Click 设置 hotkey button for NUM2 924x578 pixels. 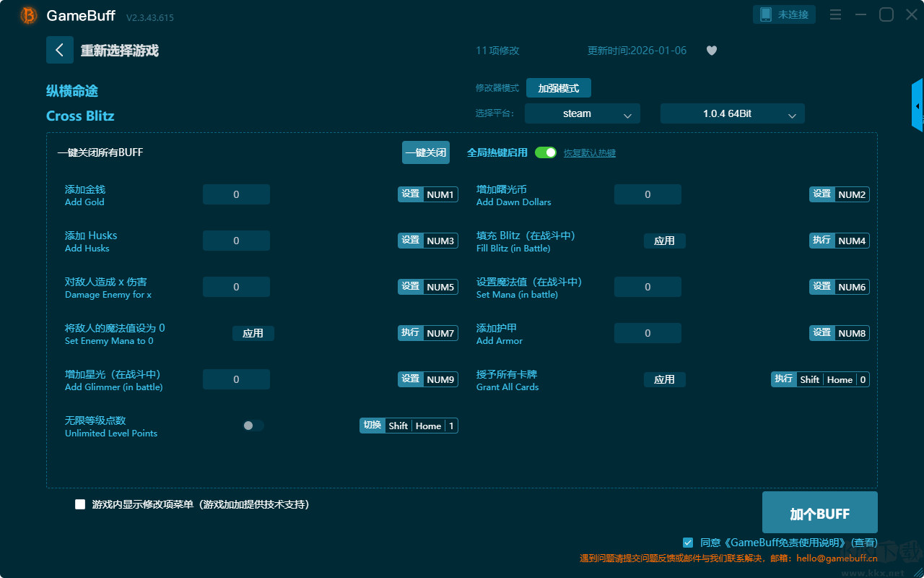click(822, 194)
